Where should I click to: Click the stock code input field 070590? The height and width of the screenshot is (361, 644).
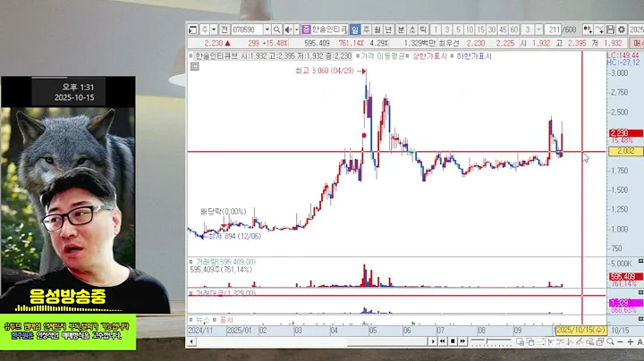click(247, 29)
